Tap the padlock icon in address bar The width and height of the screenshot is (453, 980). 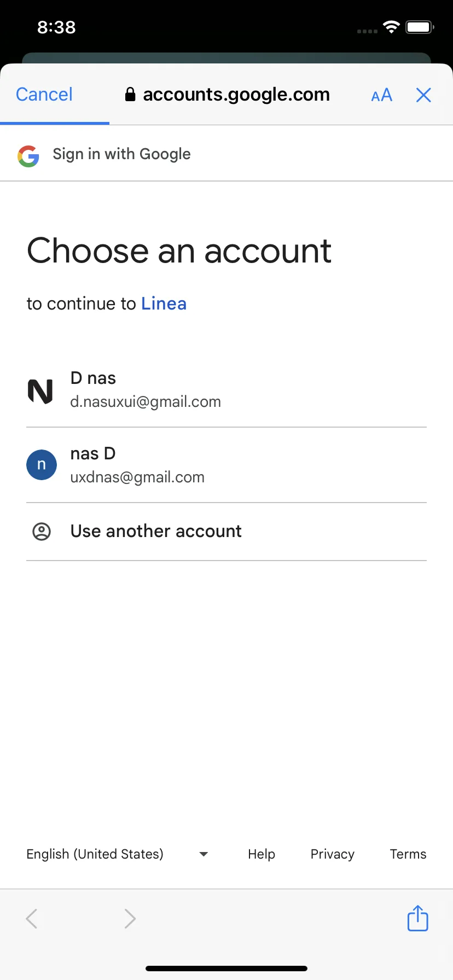coord(130,95)
